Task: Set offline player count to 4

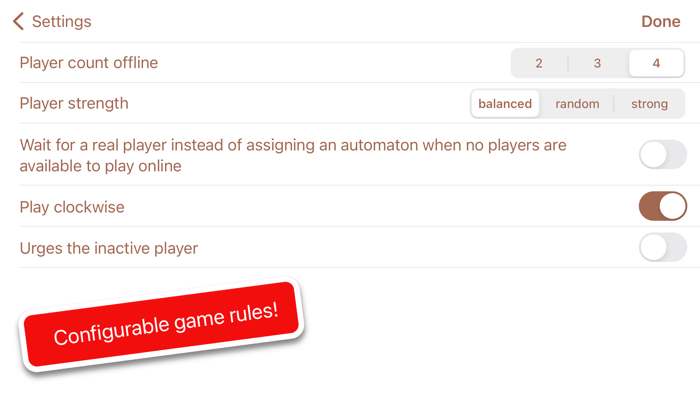Action: pos(656,63)
